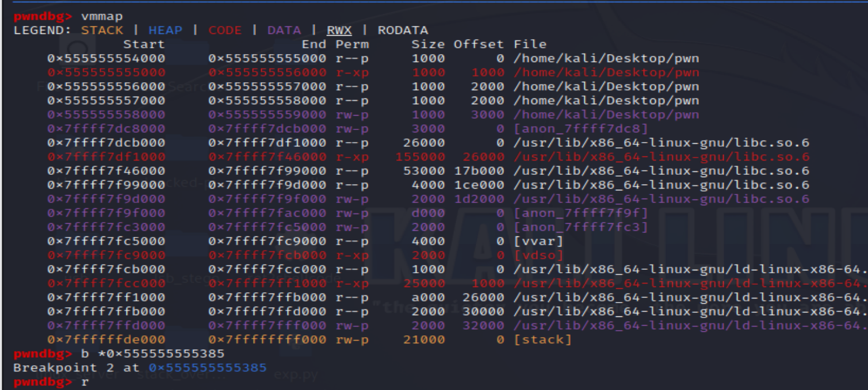Click start address 0x7ffff7fc3000

coord(106,227)
